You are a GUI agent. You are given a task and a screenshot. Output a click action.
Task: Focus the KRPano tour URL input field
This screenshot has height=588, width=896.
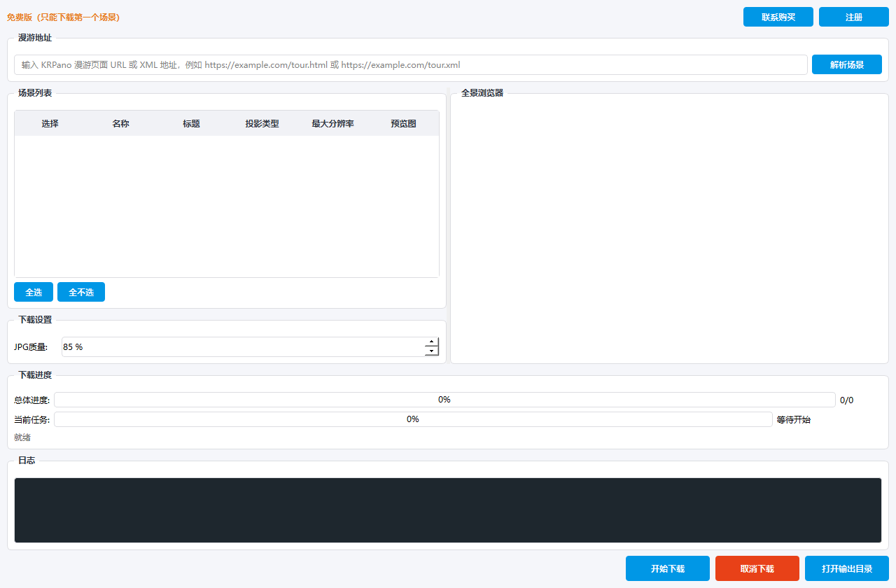(x=411, y=64)
